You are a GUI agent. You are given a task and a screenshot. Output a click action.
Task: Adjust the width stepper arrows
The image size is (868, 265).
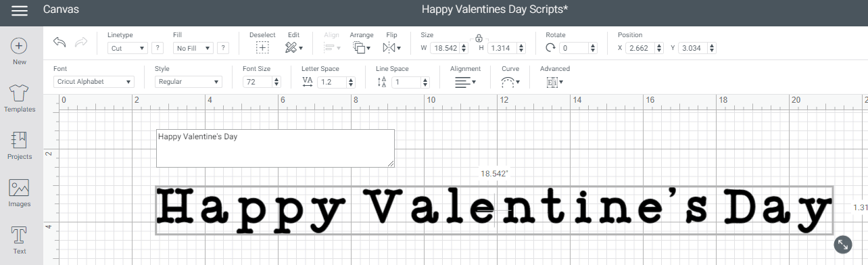click(464, 48)
